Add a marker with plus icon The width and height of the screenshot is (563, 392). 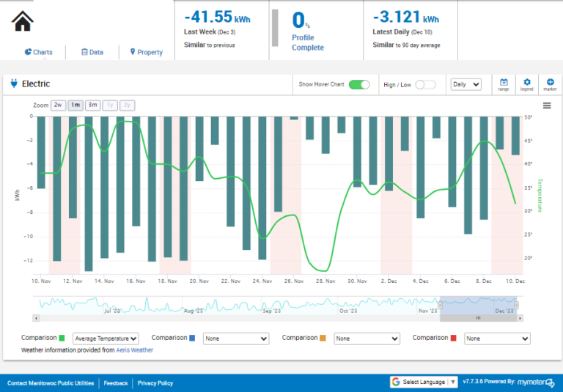551,84
